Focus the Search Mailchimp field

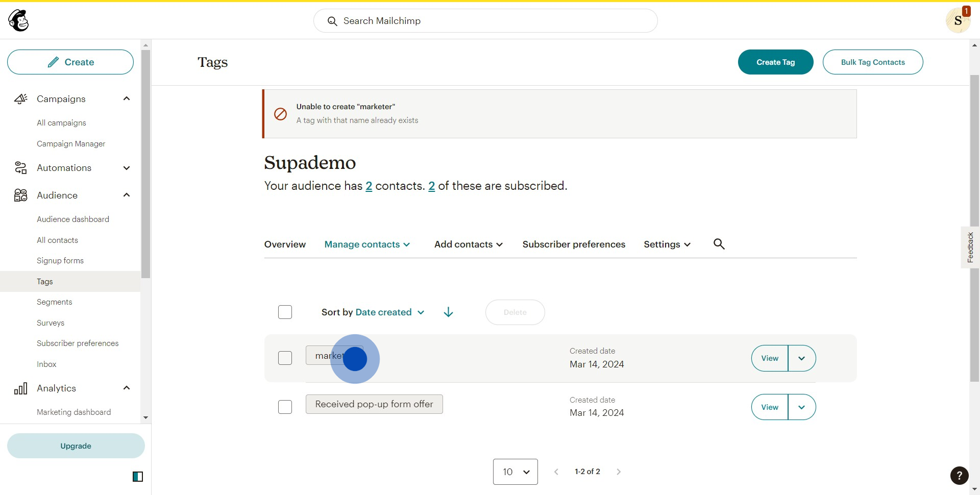pos(485,21)
